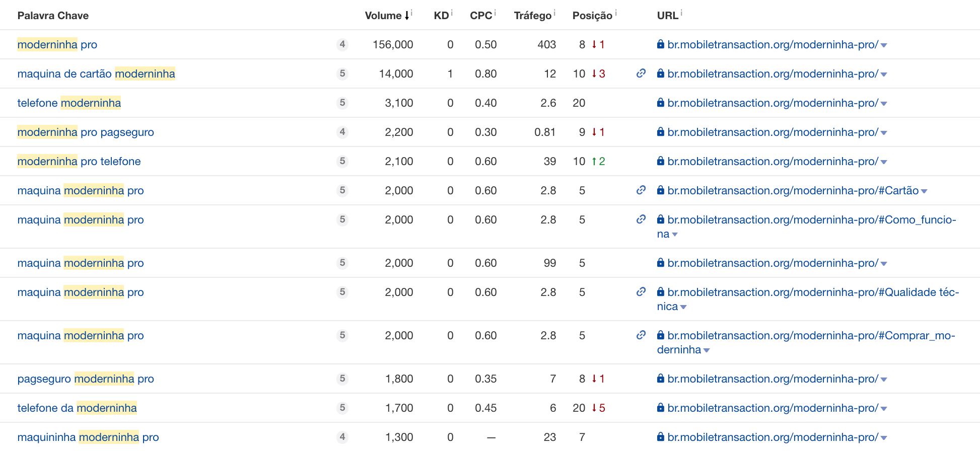The image size is (980, 451).
Task: Click the Palavra Chave column header
Action: tap(53, 16)
